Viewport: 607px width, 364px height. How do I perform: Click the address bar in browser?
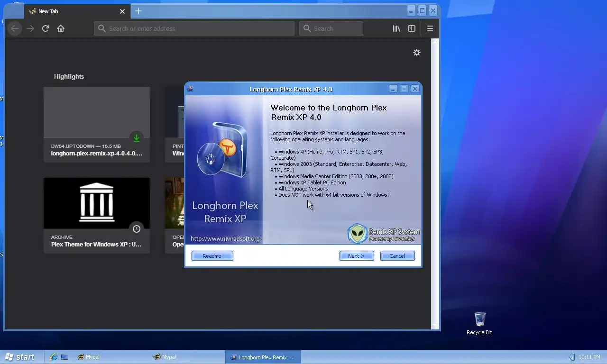194,28
